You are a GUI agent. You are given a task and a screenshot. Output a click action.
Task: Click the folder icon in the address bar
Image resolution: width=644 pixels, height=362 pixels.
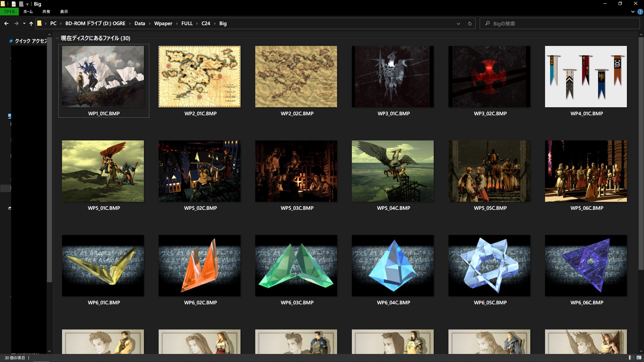click(x=39, y=23)
